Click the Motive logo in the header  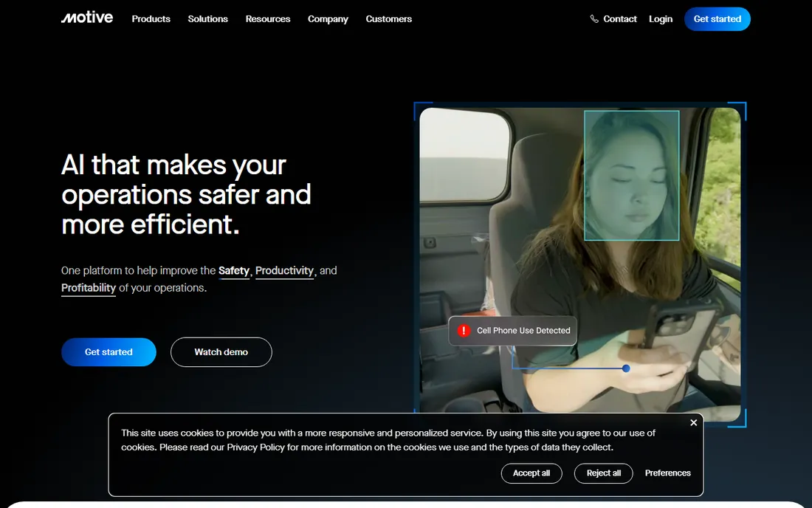pos(87,18)
